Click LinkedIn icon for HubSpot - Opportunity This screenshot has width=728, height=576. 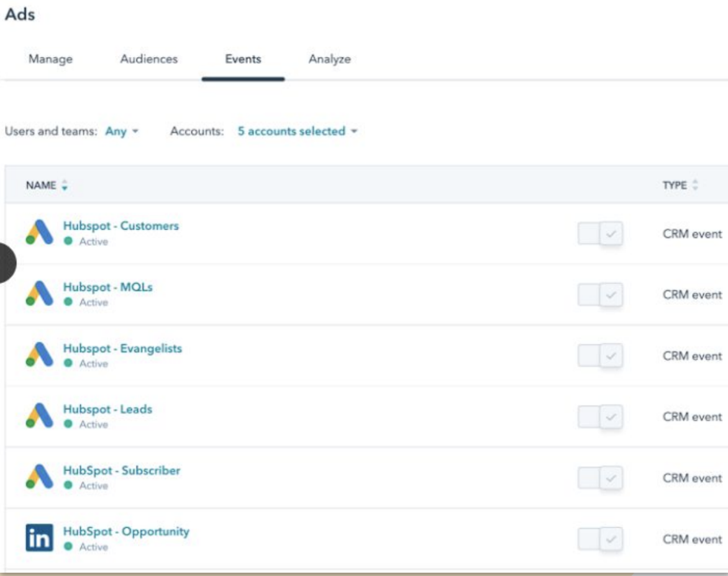coord(40,538)
